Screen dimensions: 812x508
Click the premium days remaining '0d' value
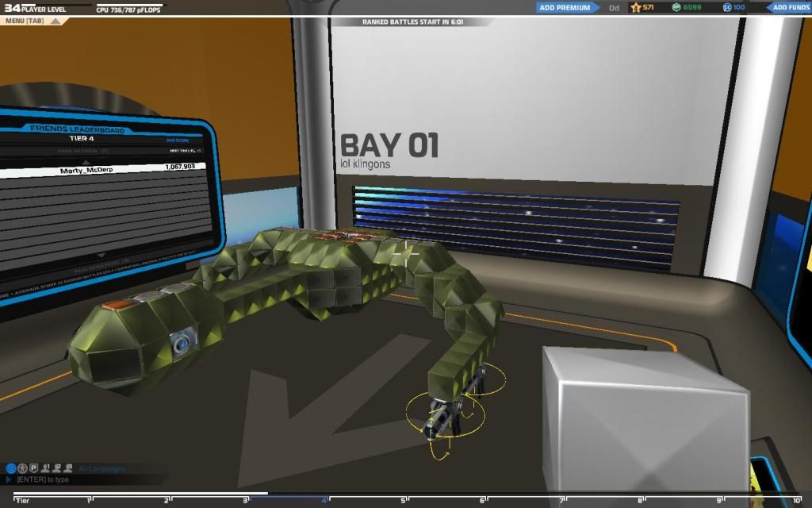click(x=614, y=8)
